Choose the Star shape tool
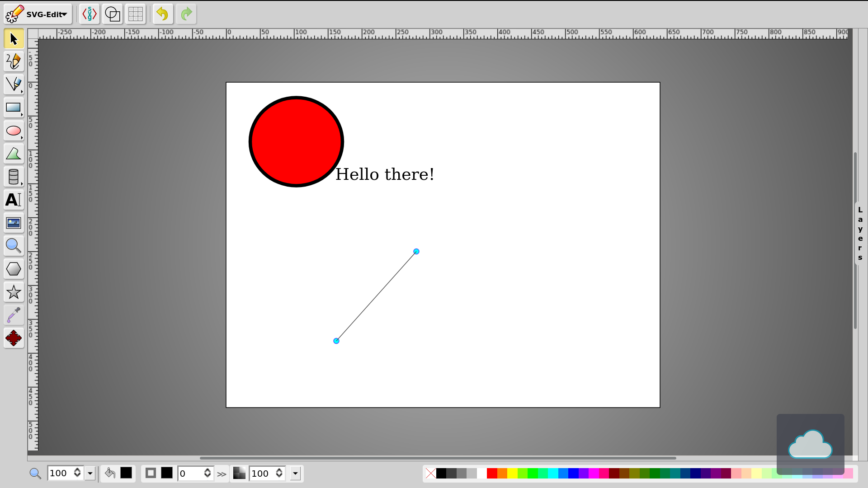Viewport: 868px width, 488px height. (14, 292)
